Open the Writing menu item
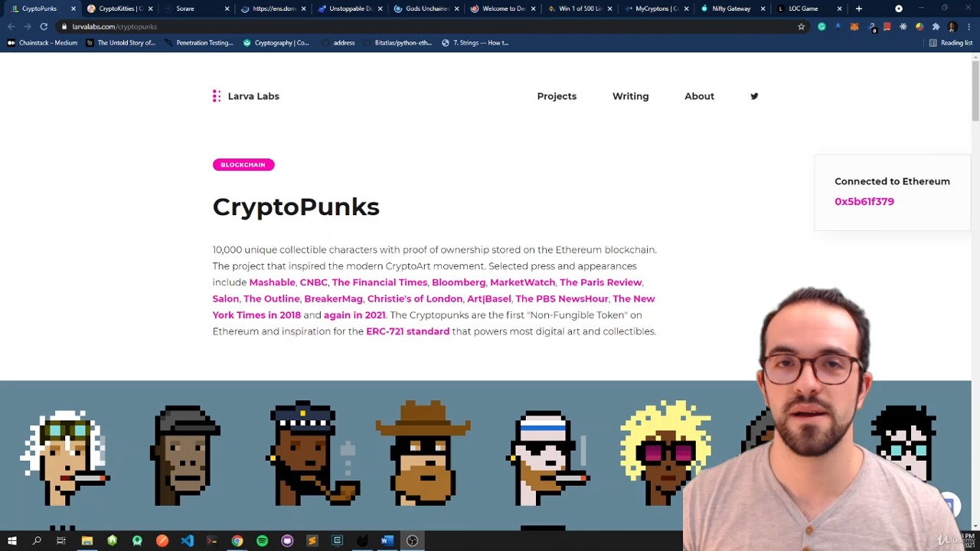 (630, 96)
